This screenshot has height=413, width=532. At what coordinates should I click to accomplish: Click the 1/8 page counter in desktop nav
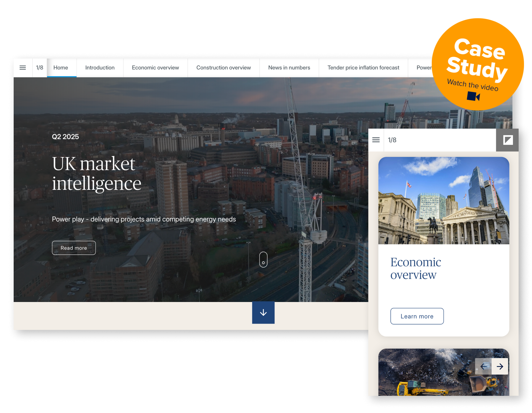tap(40, 68)
